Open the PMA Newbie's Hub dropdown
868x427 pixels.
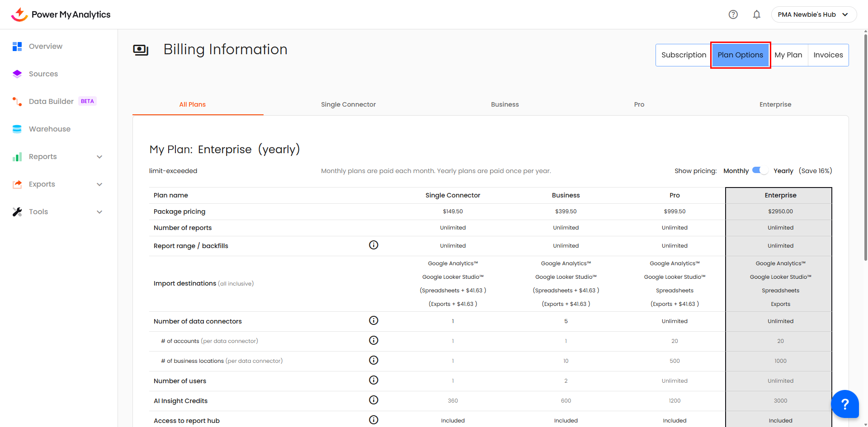pyautogui.click(x=813, y=14)
